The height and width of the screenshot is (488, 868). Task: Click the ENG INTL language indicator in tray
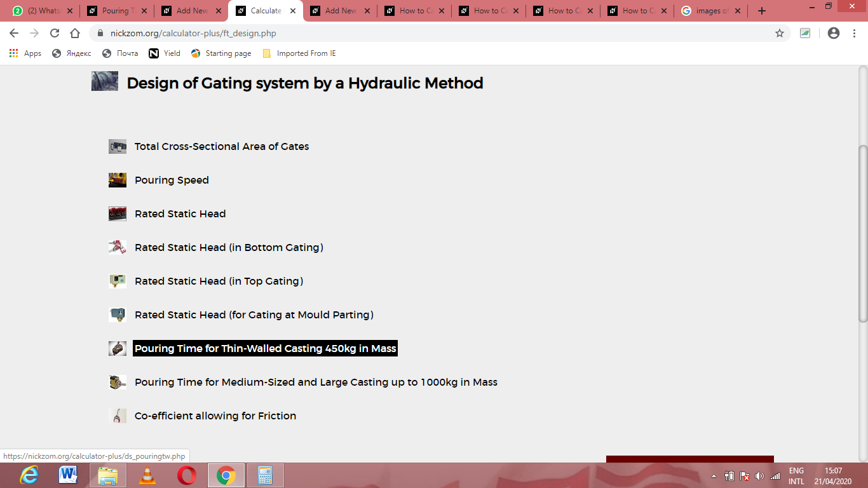pos(796,476)
